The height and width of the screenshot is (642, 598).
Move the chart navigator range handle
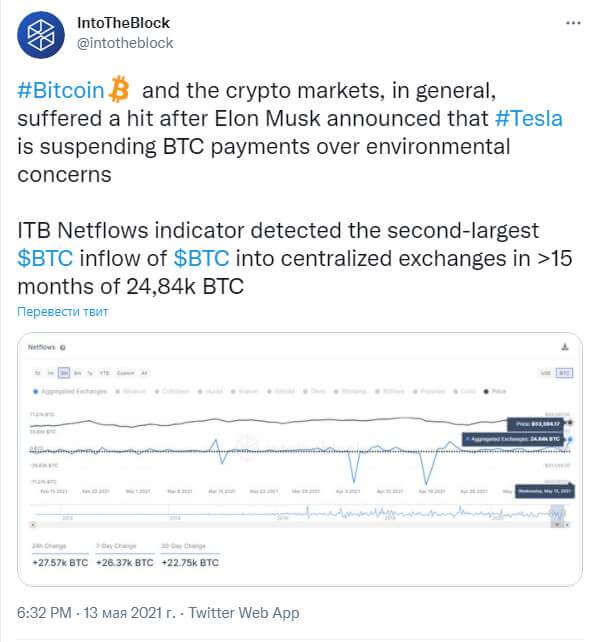(557, 513)
